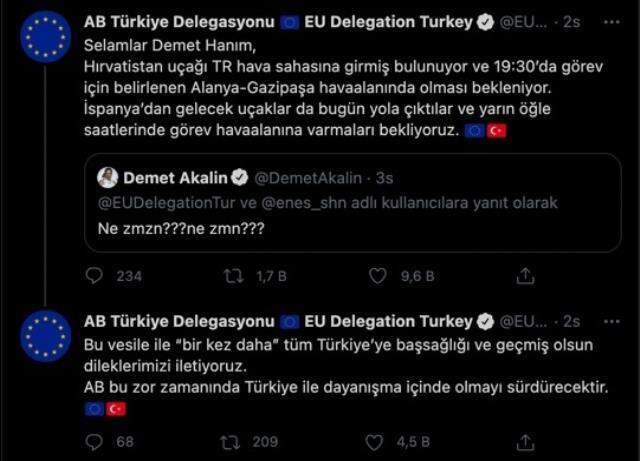640x461 pixels.
Task: Click the second tweet's verified badge
Action: click(482, 322)
